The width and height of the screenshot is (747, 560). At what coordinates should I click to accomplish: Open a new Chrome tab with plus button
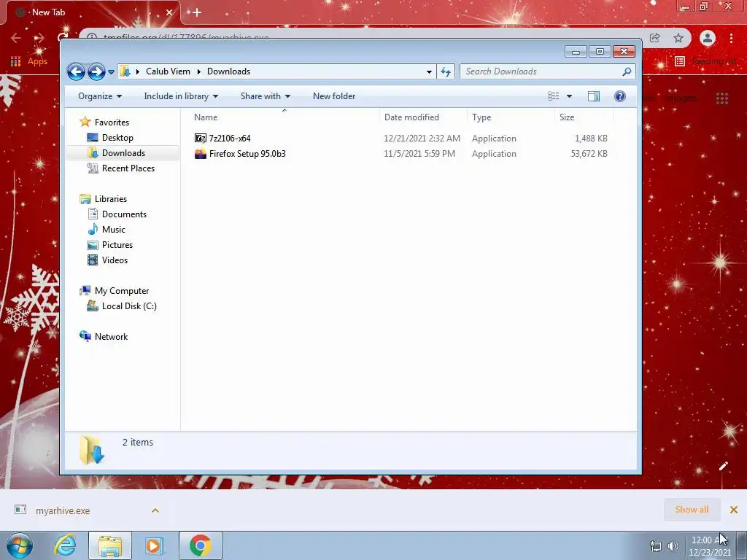point(197,12)
